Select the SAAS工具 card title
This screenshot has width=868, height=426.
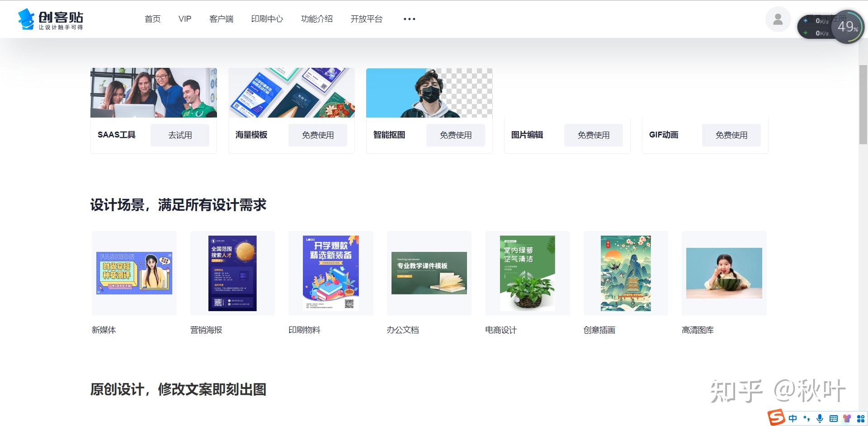pos(117,135)
